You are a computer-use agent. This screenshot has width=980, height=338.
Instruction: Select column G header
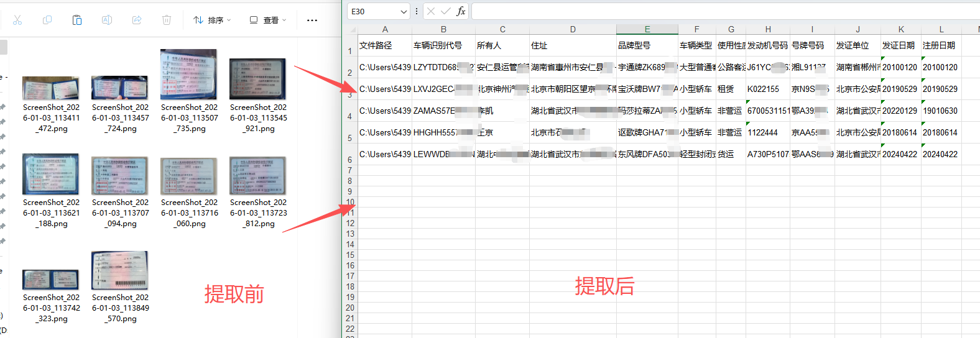point(731,29)
